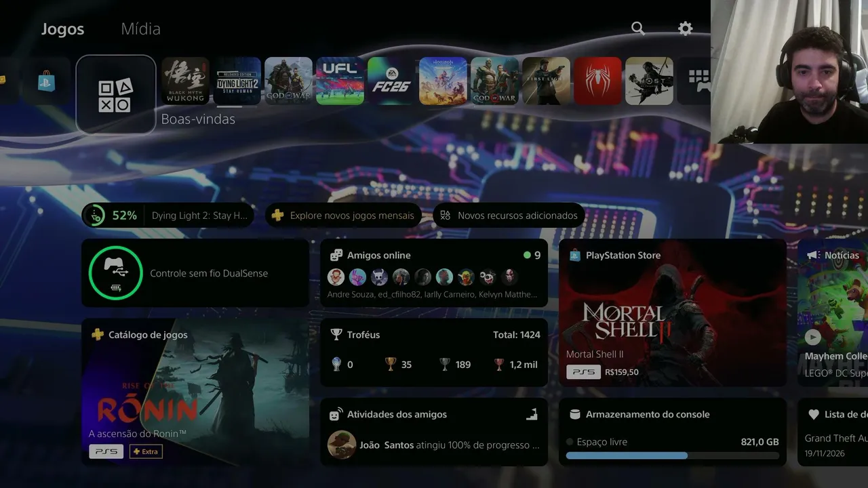The image size is (868, 488).
Task: Open the Controle sem fio DualSense card
Action: pos(195,273)
